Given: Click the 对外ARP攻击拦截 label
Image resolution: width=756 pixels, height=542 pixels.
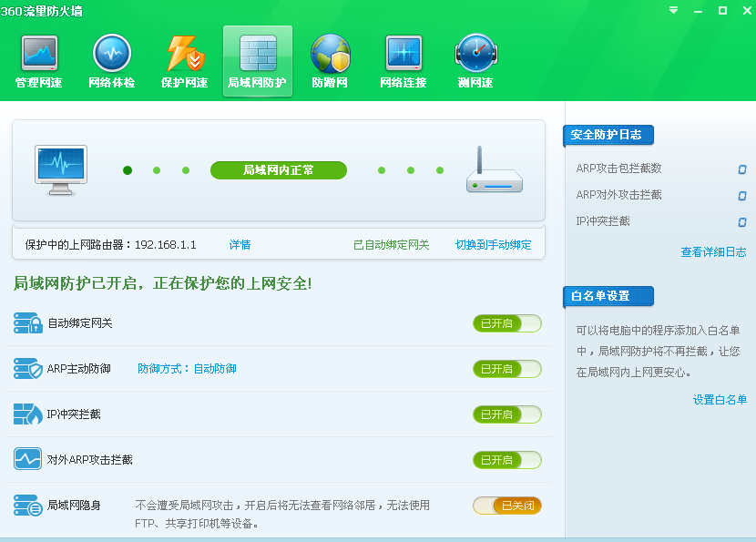Looking at the screenshot, I should tap(89, 459).
